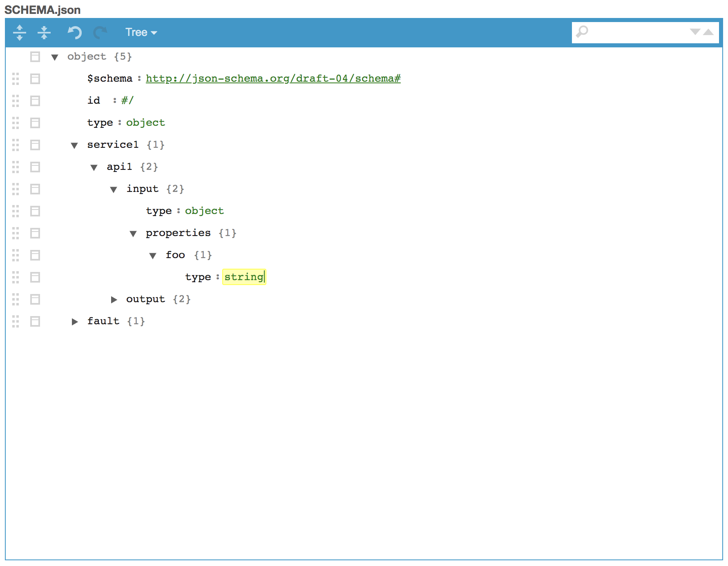Screen dimensions: 728x566
Task: Collapse all fields in the tree
Action: coord(44,32)
